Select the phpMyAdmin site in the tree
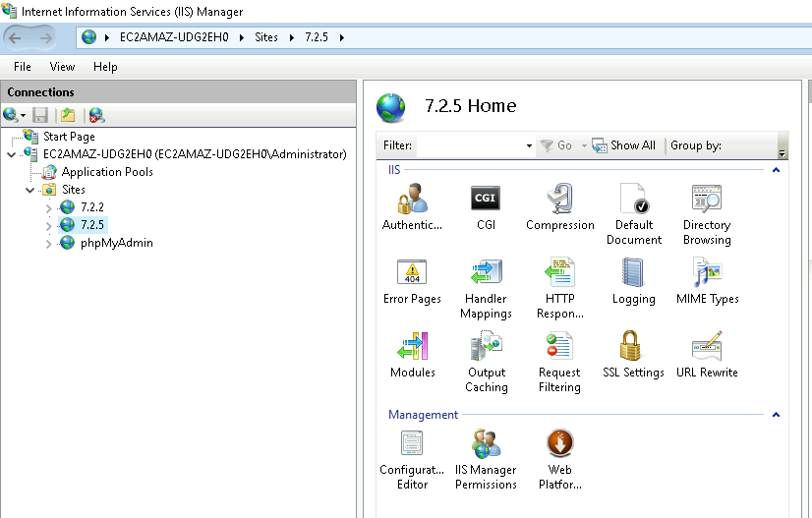This screenshot has width=812, height=518. 117,243
